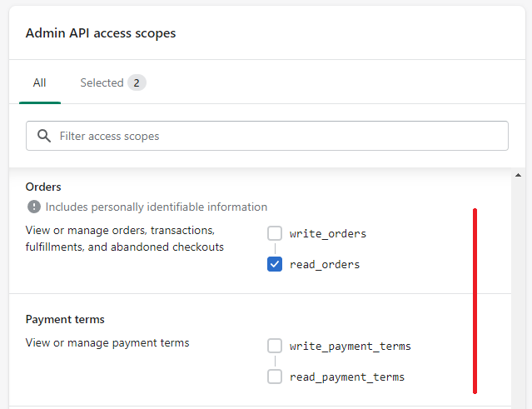Enable the write_orders checkbox
This screenshot has height=409, width=532.
point(275,233)
